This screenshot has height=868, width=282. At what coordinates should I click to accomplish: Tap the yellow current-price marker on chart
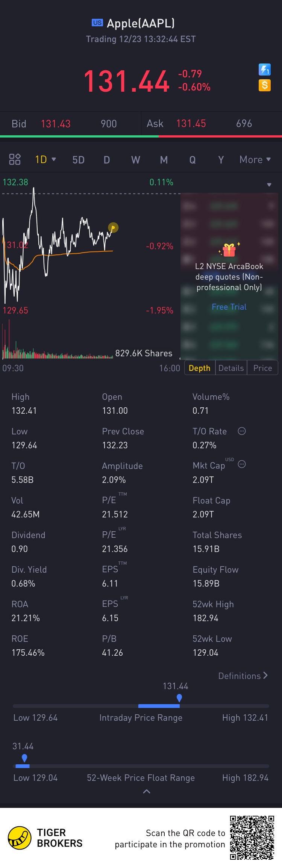pyautogui.click(x=113, y=227)
